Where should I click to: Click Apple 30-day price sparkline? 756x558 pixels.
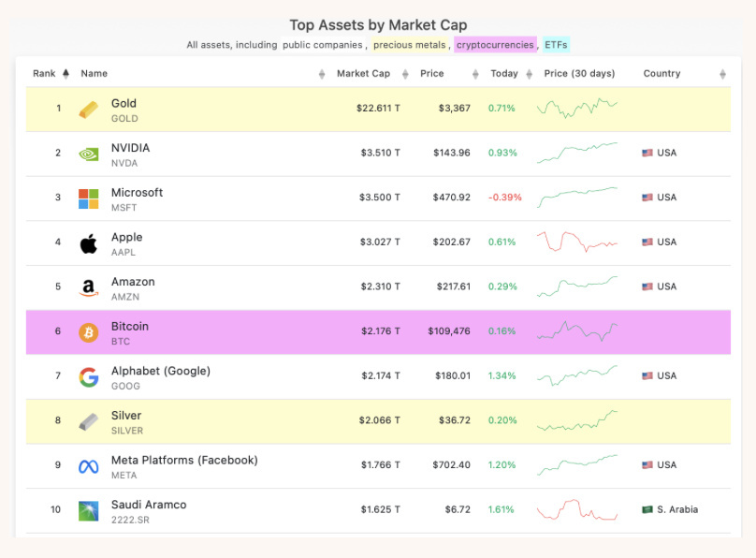pyautogui.click(x=577, y=242)
